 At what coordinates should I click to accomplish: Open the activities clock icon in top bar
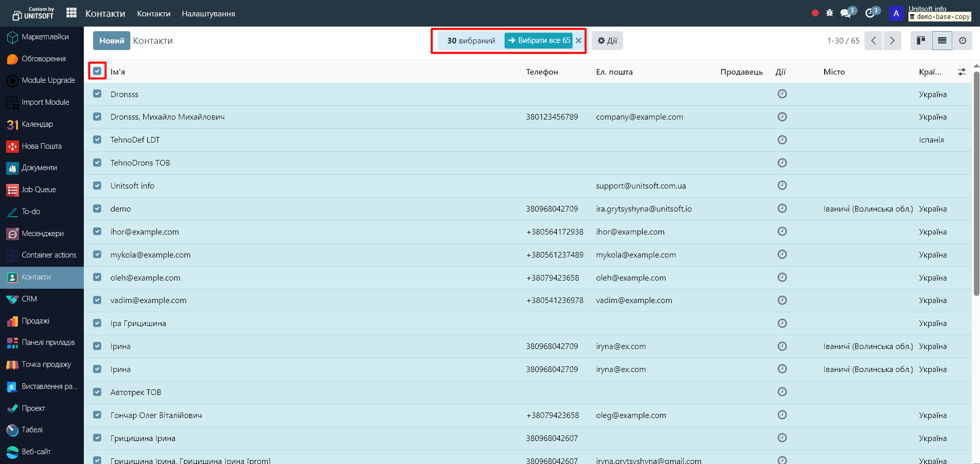pyautogui.click(x=870, y=13)
